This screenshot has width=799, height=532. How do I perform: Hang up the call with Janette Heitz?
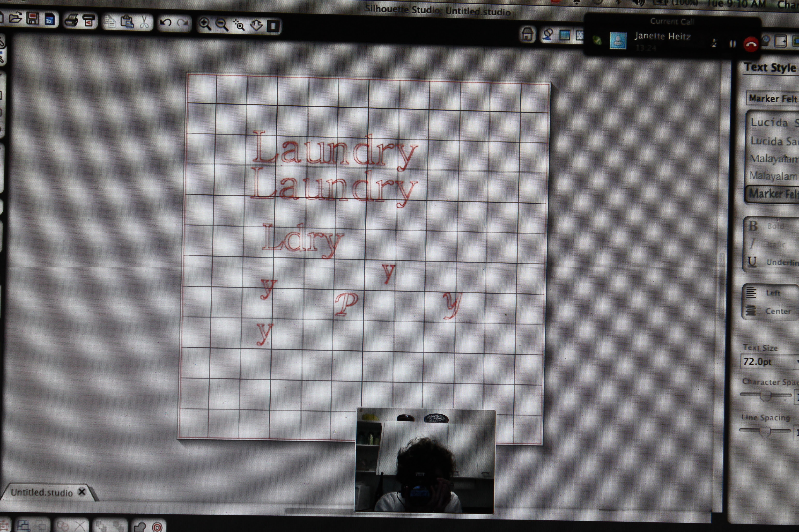(751, 45)
